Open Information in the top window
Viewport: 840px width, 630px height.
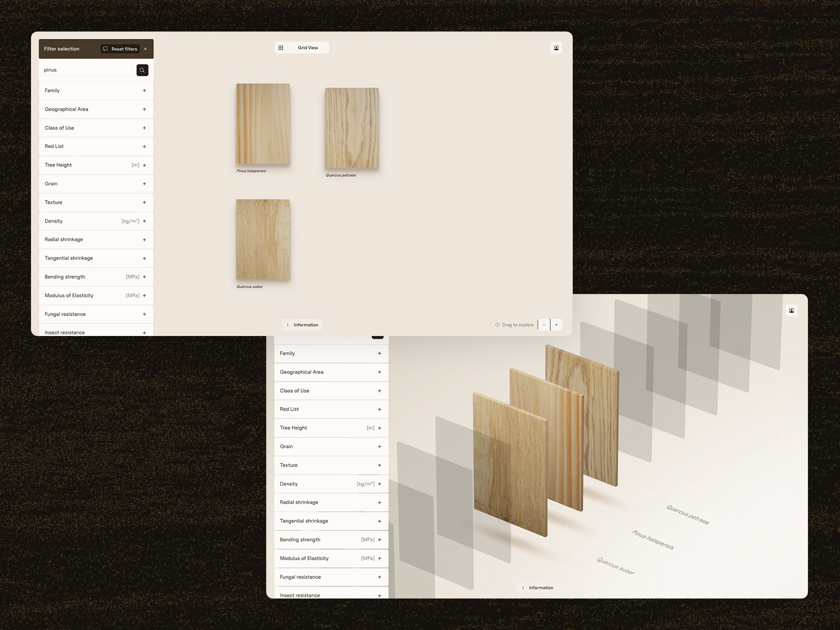point(302,325)
